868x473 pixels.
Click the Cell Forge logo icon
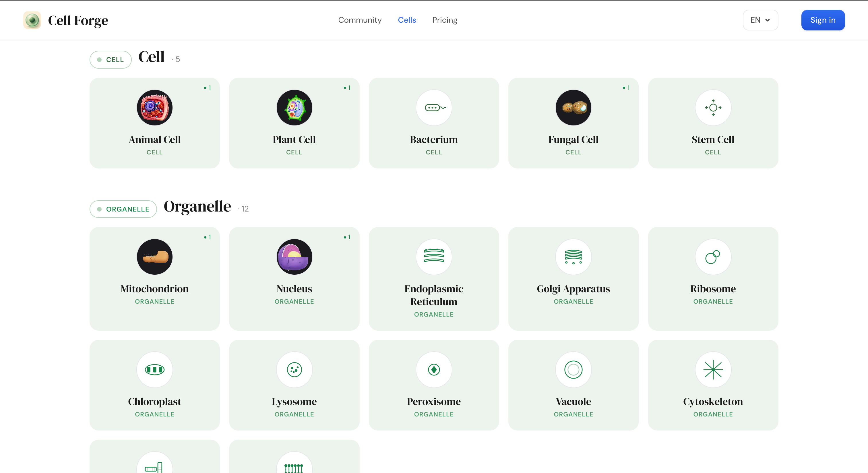pyautogui.click(x=32, y=20)
